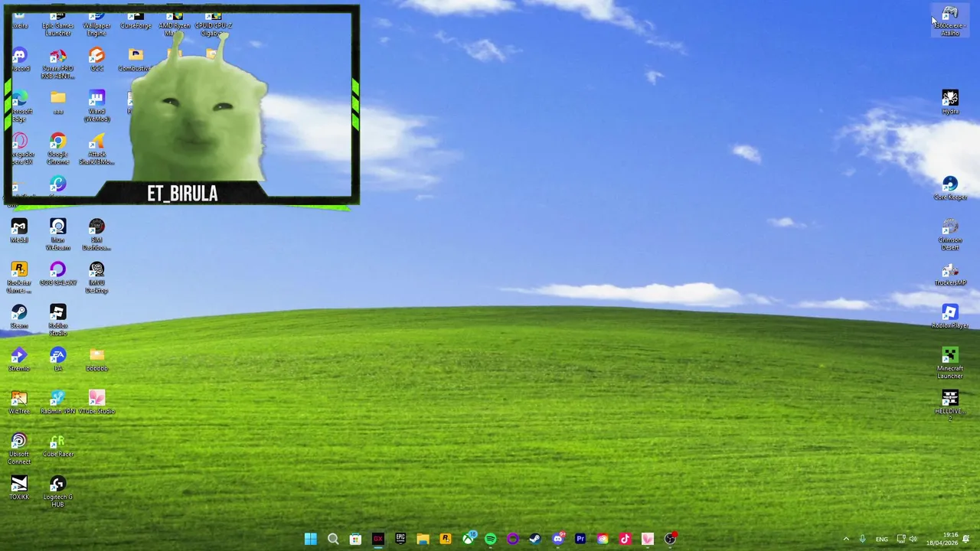This screenshot has height=551, width=980.
Task: Open Roblox Studio desktop shortcut
Action: [58, 321]
